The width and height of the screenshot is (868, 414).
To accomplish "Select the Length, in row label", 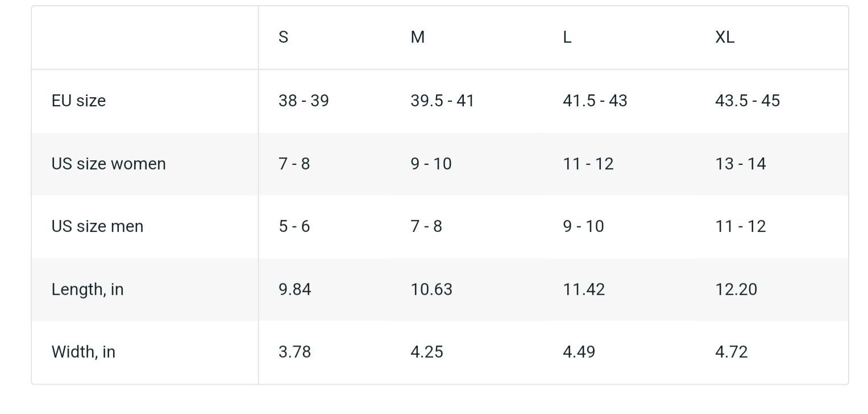I will [88, 289].
